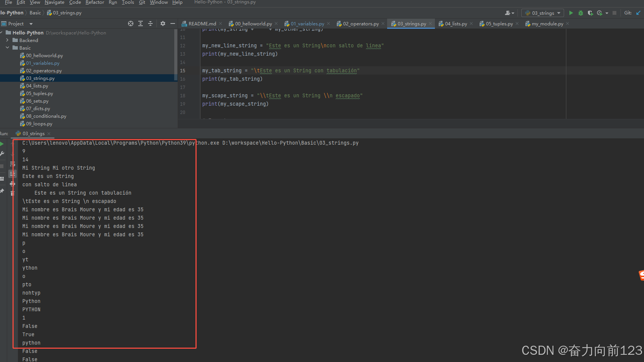
Task: Launch the profiler run icon
Action: (x=599, y=13)
